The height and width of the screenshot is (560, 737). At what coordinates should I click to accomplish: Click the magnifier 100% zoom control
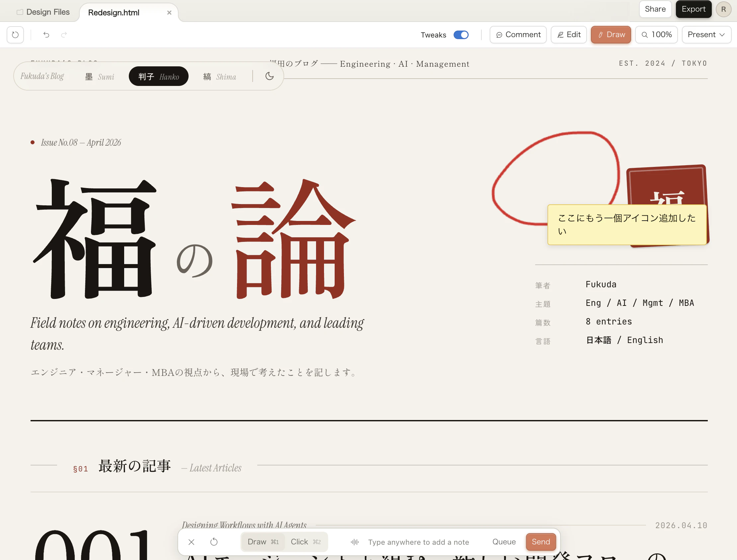[656, 34]
